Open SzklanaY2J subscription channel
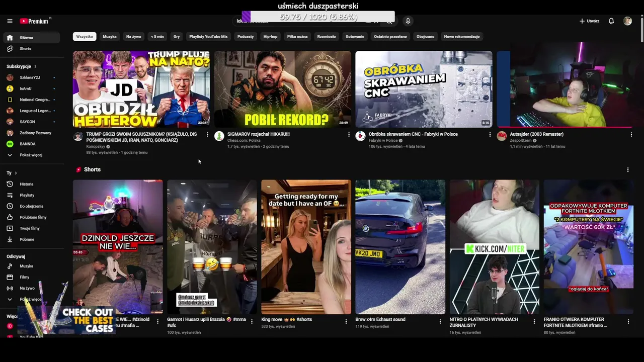This screenshot has width=644, height=362. pos(31,77)
